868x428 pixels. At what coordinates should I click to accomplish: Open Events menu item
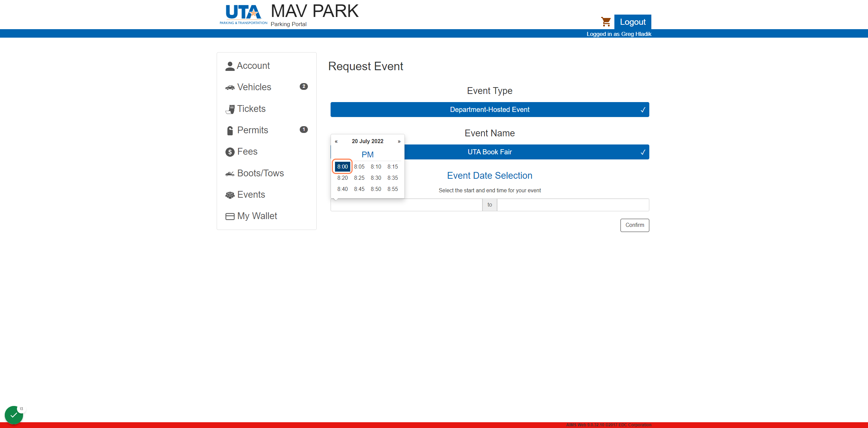point(267,195)
